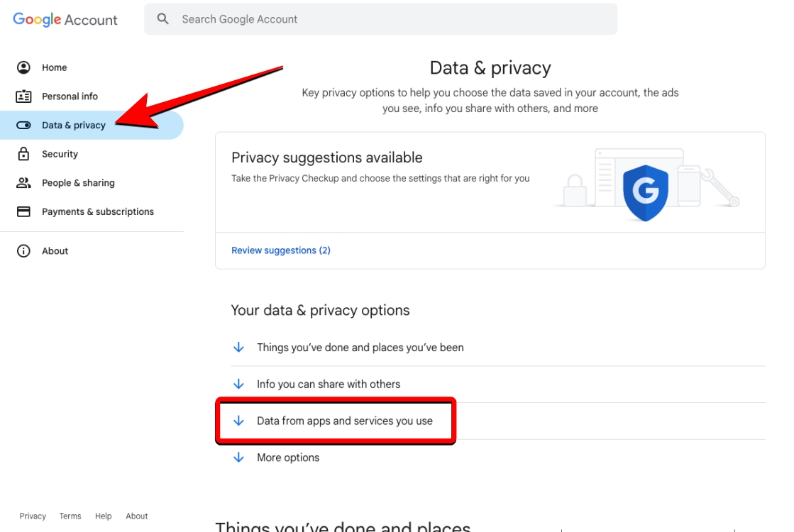794x532 pixels.
Task: Click the About info circle icon
Action: [23, 251]
